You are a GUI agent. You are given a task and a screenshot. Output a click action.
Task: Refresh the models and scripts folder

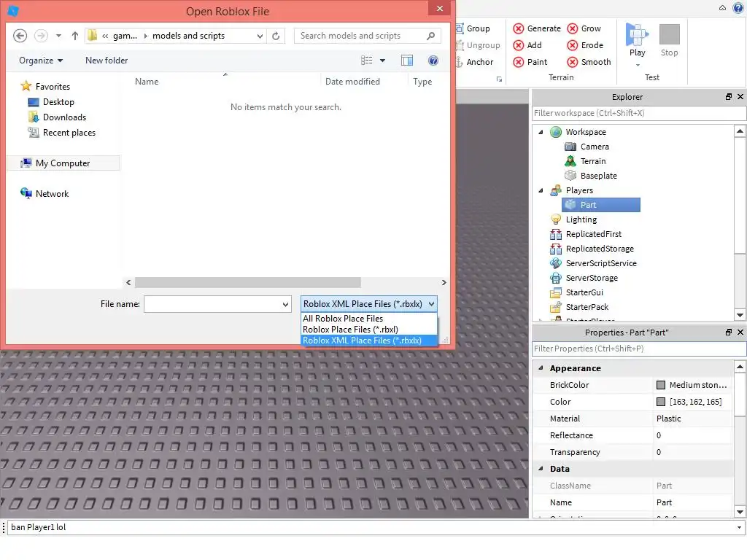(x=276, y=36)
